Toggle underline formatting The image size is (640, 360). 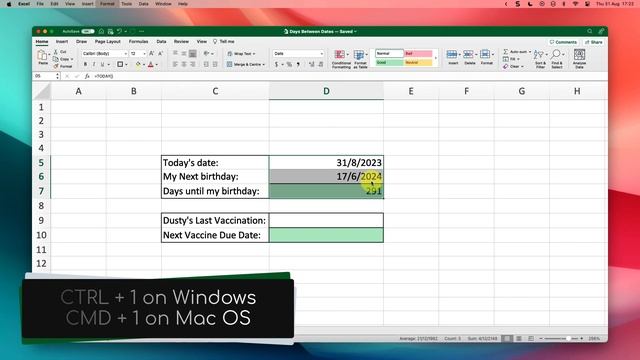coord(102,64)
